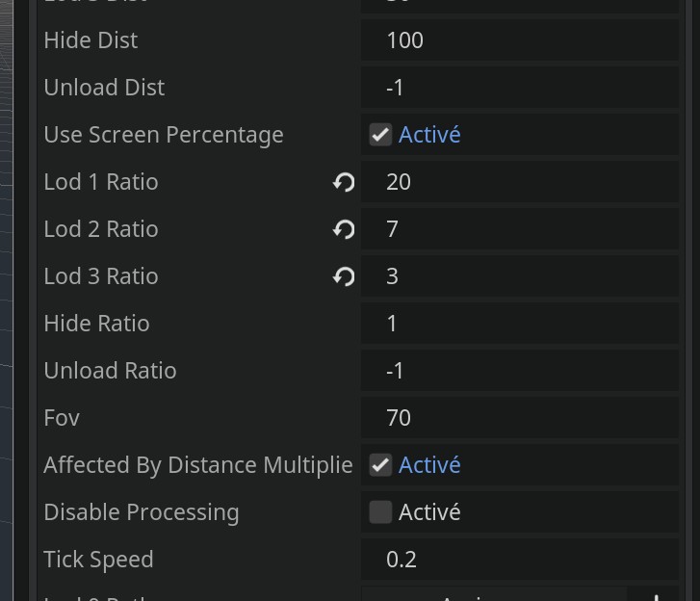Screen dimensions: 700x601
Task: Enable the Disable Processing checkbox
Action: [380, 512]
